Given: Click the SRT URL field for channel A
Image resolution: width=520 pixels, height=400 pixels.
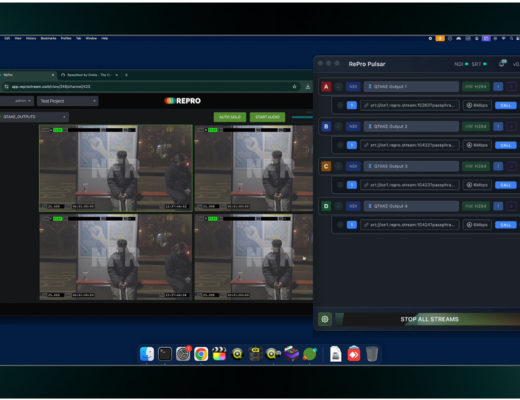Looking at the screenshot, I should click(410, 105).
